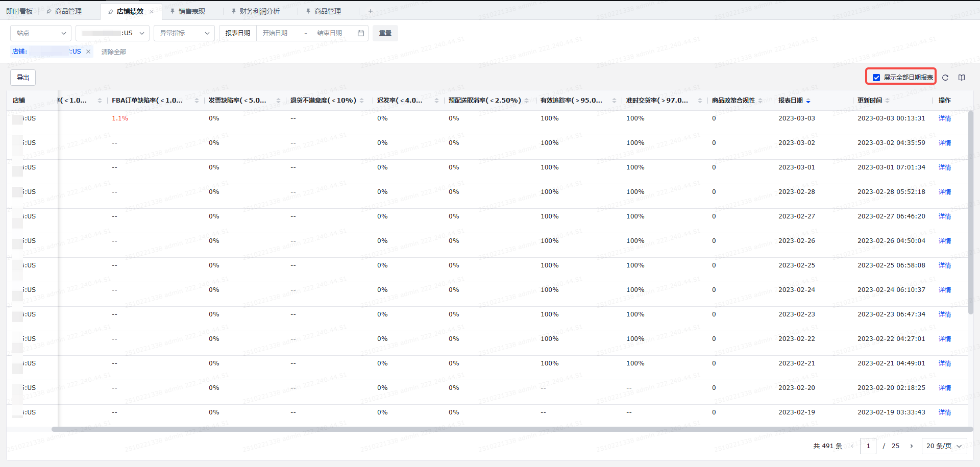Expand the 异常指标 dropdown
Image resolution: width=980 pixels, height=467 pixels.
(x=184, y=33)
